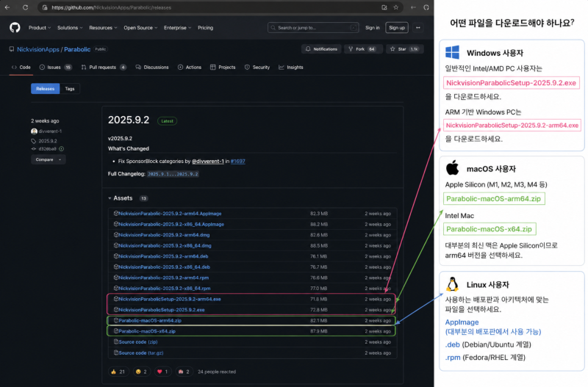
Task: Download NickvisionParabolic-2025.9.2-x86_64.deb
Action: pyautogui.click(x=164, y=267)
